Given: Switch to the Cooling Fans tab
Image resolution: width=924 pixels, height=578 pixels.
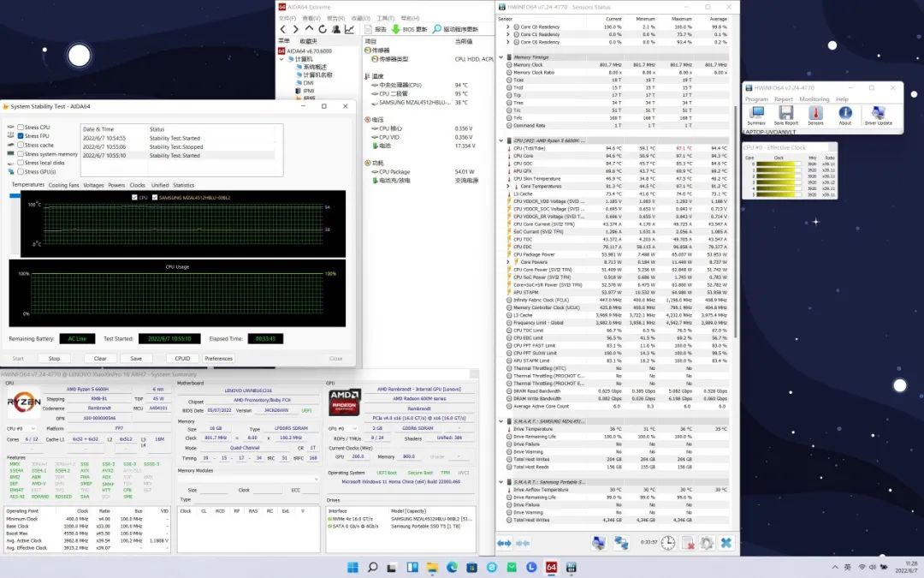Looking at the screenshot, I should pyautogui.click(x=63, y=185).
